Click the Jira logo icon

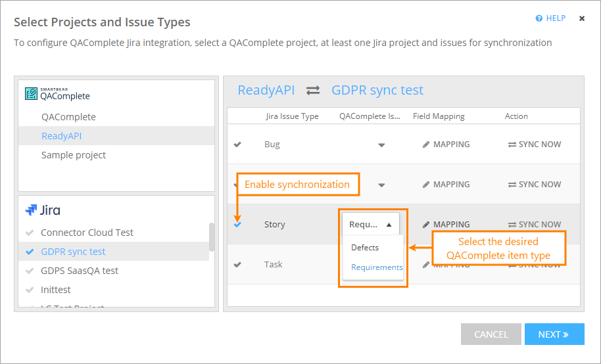point(32,210)
